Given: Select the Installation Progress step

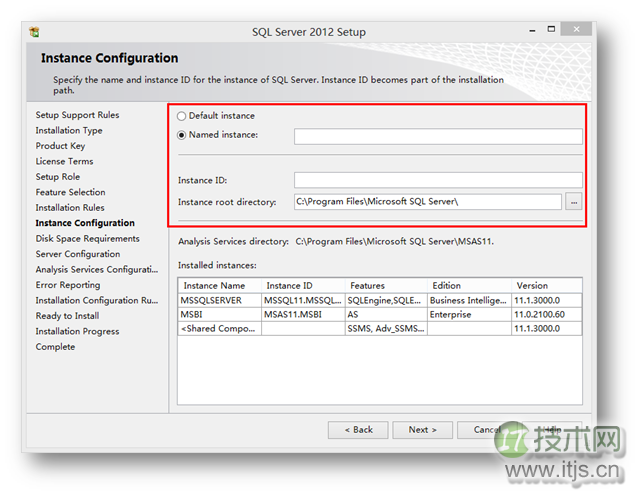Looking at the screenshot, I should click(x=77, y=332).
